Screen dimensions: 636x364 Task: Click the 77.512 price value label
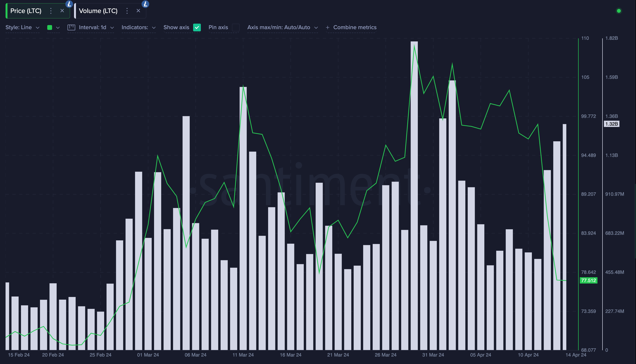click(x=589, y=281)
